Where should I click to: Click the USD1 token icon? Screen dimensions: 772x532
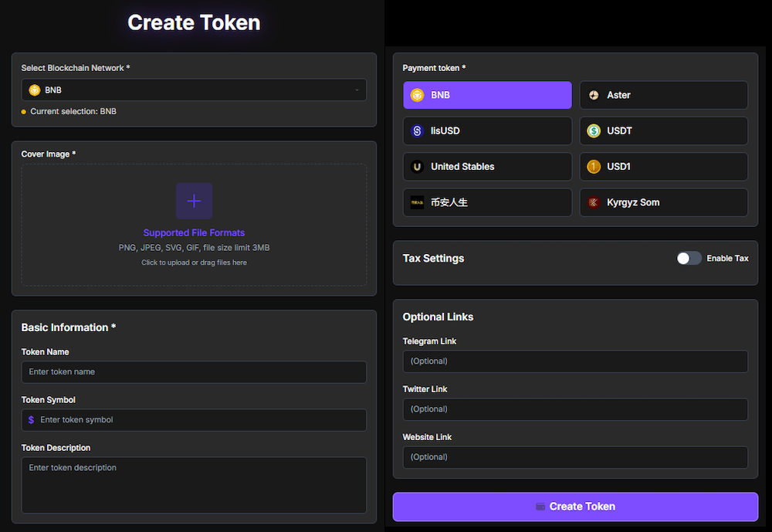pos(592,166)
